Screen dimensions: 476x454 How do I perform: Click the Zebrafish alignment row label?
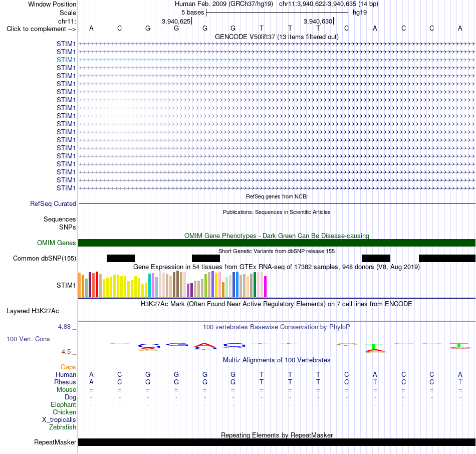pos(62,427)
